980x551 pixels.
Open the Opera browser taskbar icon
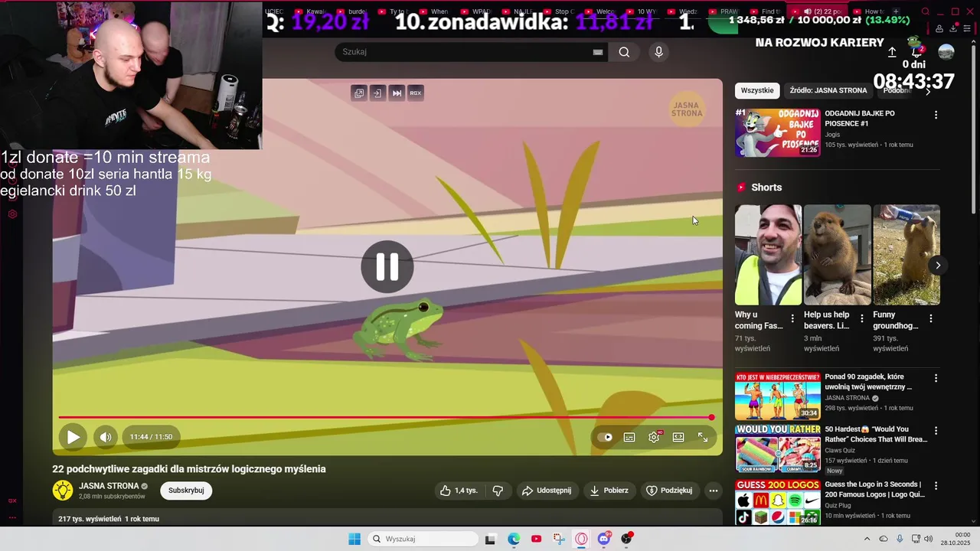[581, 539]
